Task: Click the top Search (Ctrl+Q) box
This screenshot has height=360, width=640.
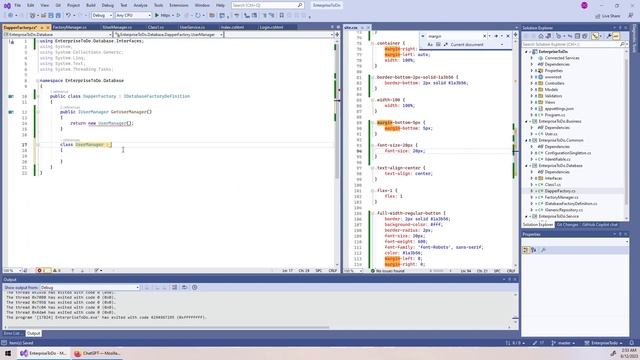Action: coord(267,5)
